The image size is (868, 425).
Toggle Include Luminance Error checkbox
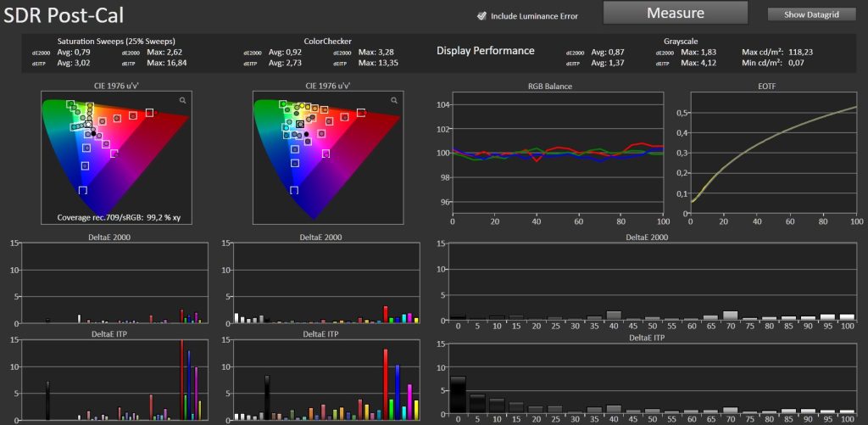[x=481, y=15]
